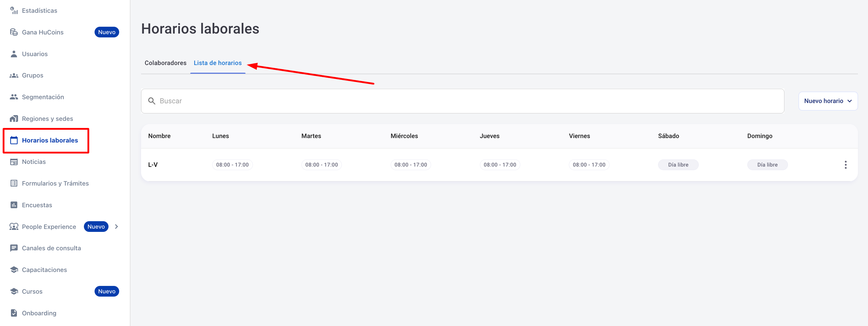Screen dimensions: 868x326
Task: Click the Noticias newspaper icon
Action: 14,162
